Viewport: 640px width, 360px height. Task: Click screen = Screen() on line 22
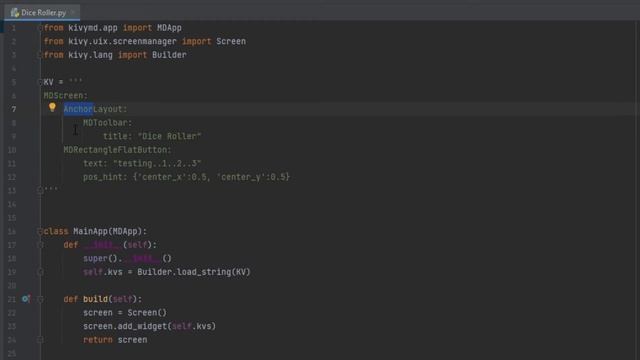(x=125, y=313)
